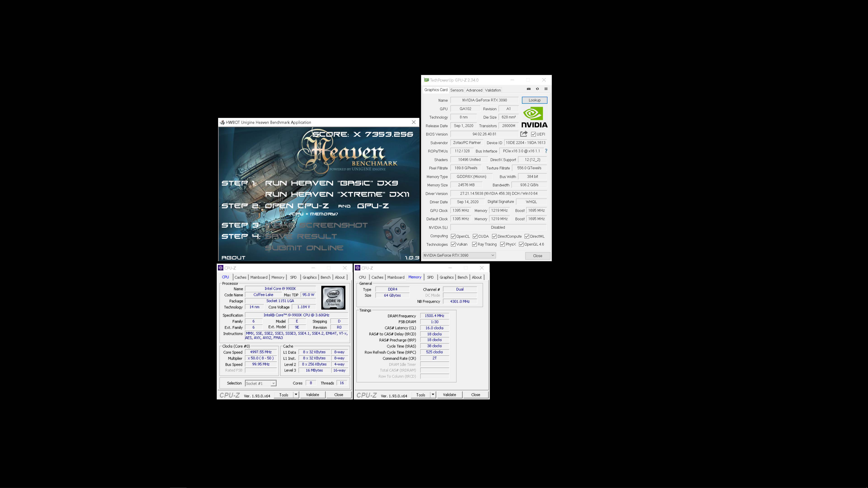Click Close button in the Memory window
868x488 pixels.
[x=475, y=395]
